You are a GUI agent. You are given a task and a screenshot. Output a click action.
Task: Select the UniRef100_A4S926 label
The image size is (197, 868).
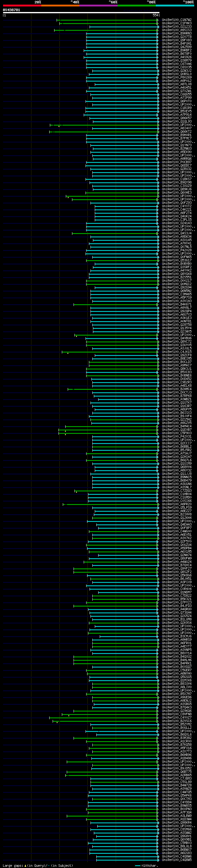point(176,57)
